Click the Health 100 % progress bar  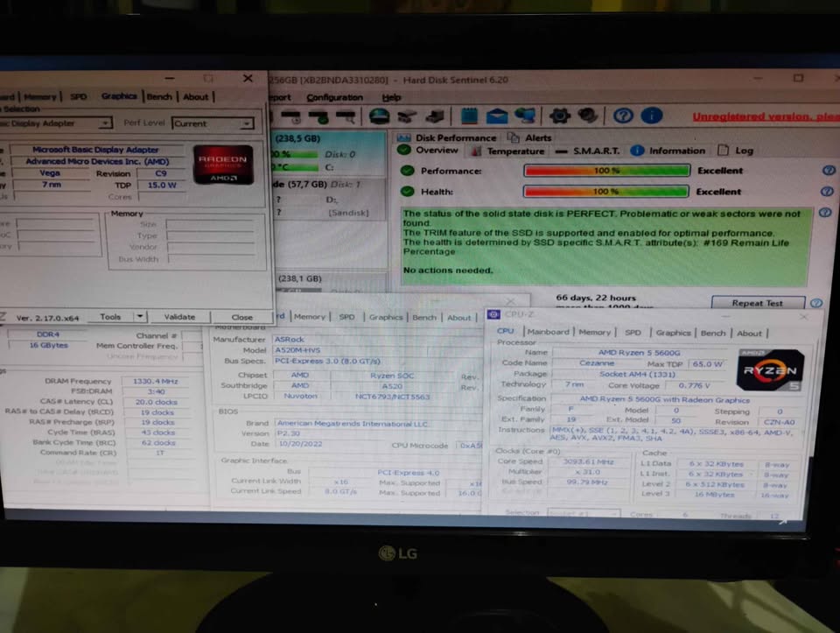pos(605,192)
